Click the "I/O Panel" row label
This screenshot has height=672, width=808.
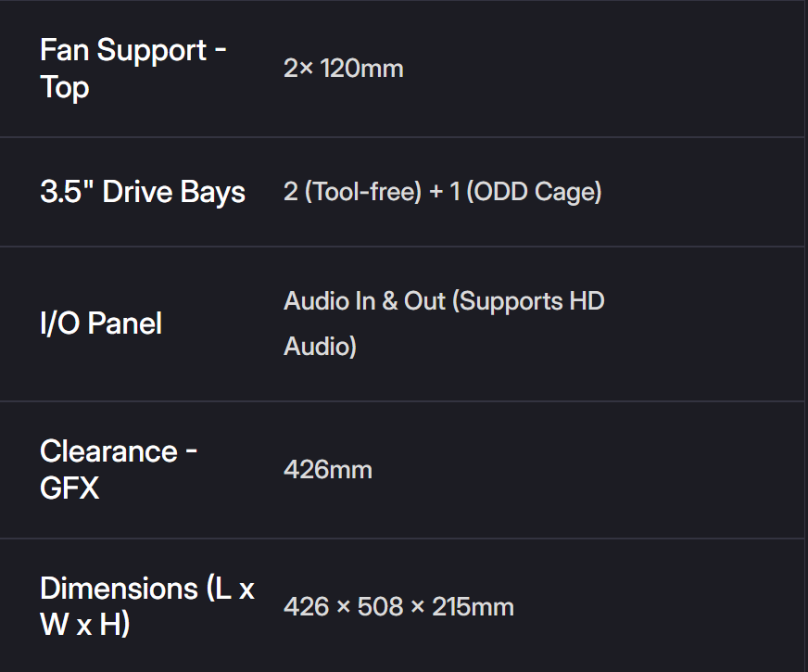(x=101, y=323)
